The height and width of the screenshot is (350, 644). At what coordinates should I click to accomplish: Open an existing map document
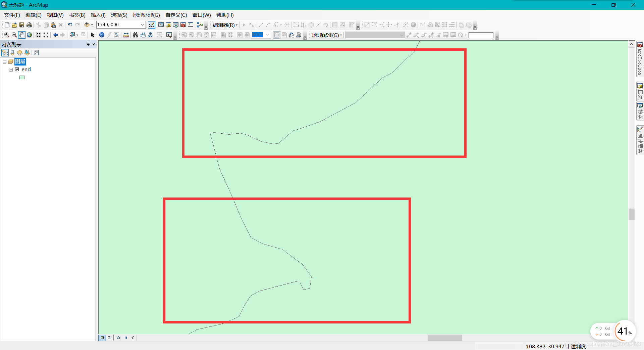tap(14, 25)
